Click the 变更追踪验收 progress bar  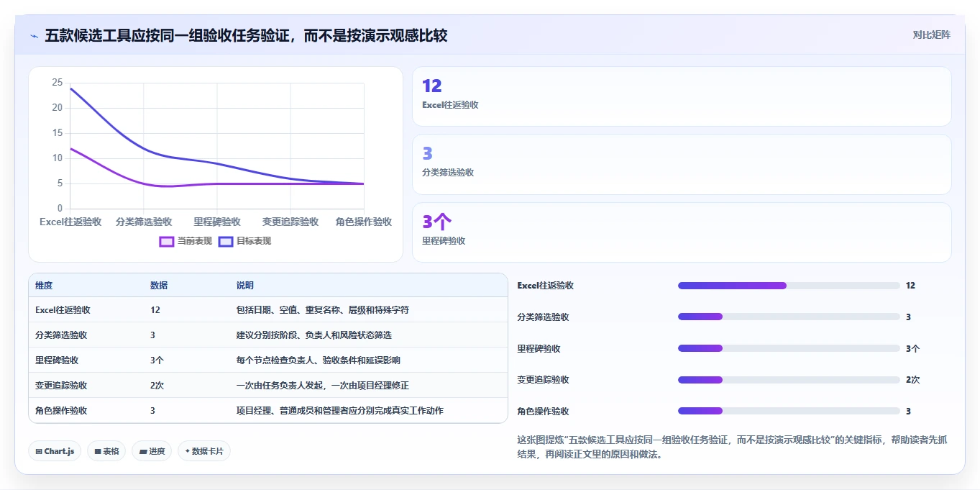coord(789,380)
